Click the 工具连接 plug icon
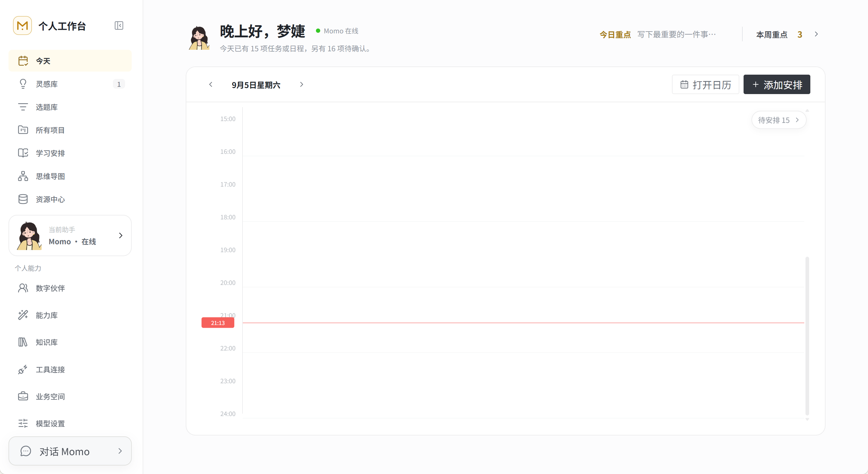868x474 pixels. (23, 369)
